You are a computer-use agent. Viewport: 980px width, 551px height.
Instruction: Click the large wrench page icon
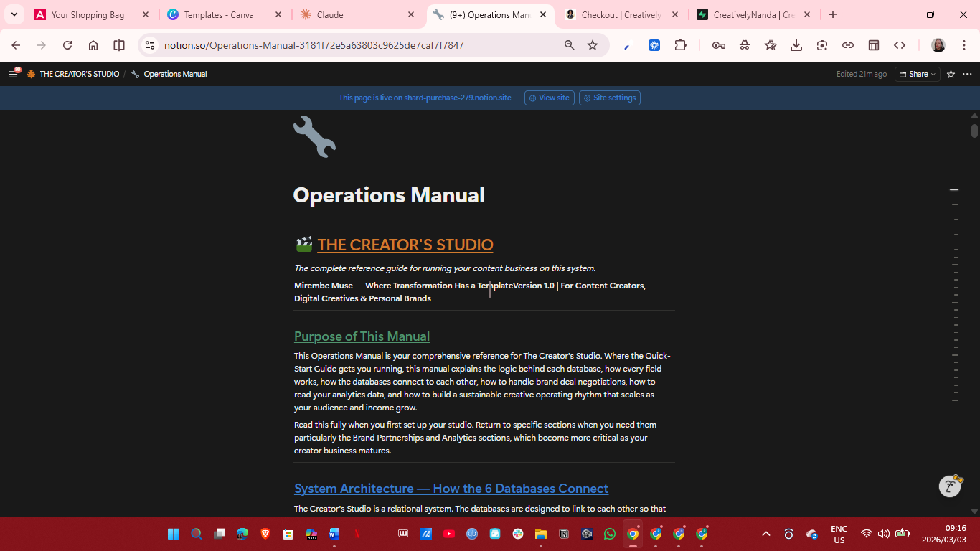point(314,136)
